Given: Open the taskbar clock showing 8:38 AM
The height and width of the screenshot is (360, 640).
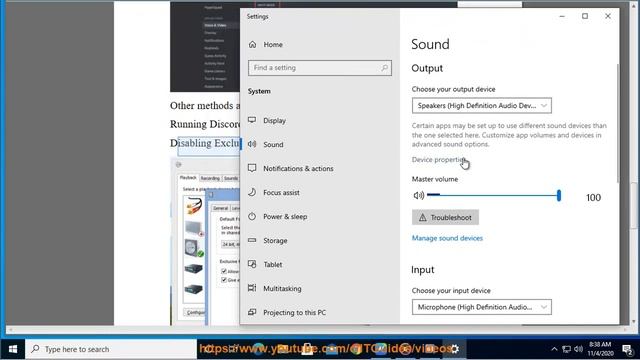Looking at the screenshot, I should tap(600, 349).
